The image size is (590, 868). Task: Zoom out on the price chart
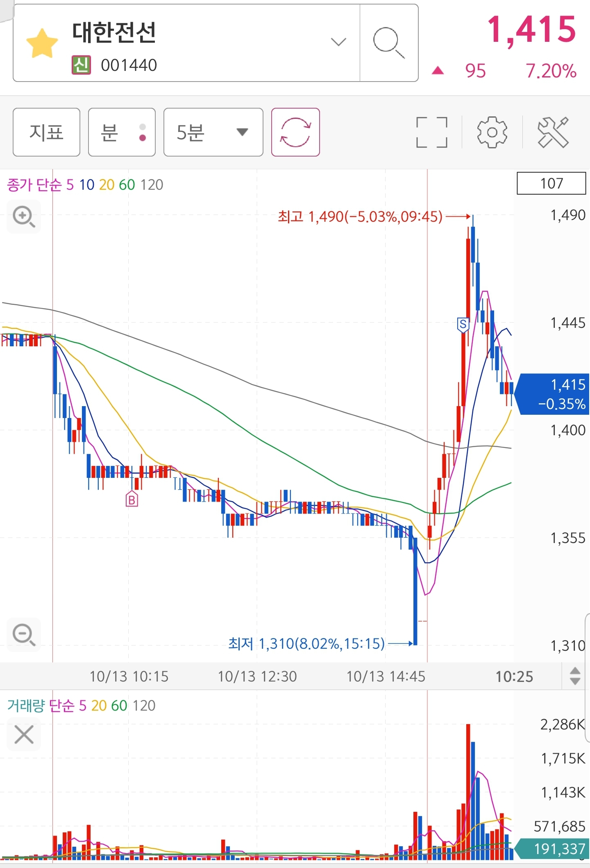24,635
